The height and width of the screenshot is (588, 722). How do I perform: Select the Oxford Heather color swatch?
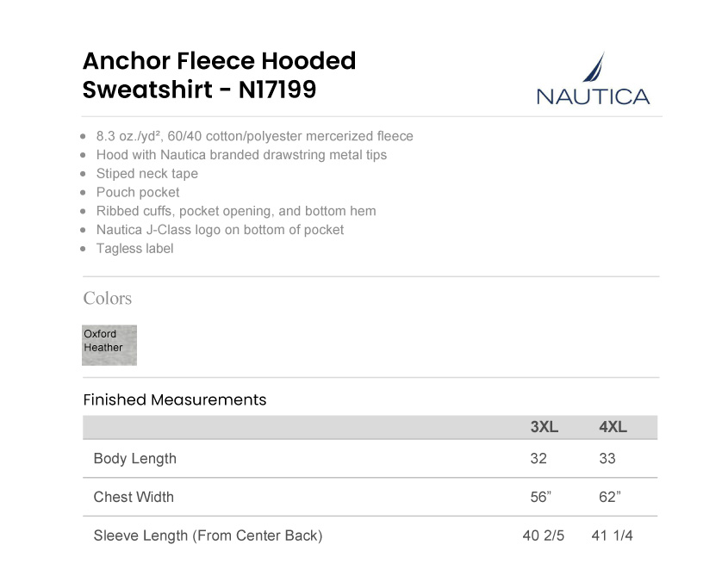coord(109,344)
